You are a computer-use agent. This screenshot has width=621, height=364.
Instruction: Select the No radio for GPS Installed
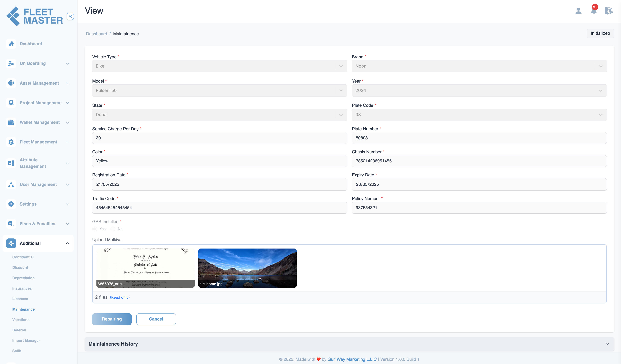click(113, 229)
